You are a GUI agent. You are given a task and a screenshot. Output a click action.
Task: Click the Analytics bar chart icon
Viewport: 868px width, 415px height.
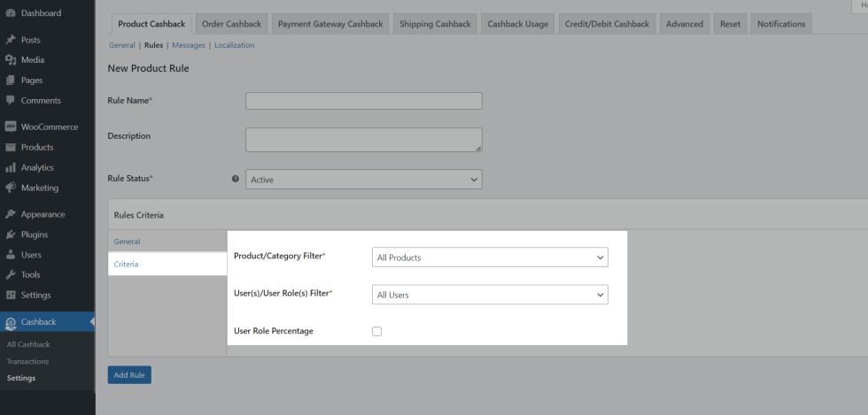tap(11, 167)
